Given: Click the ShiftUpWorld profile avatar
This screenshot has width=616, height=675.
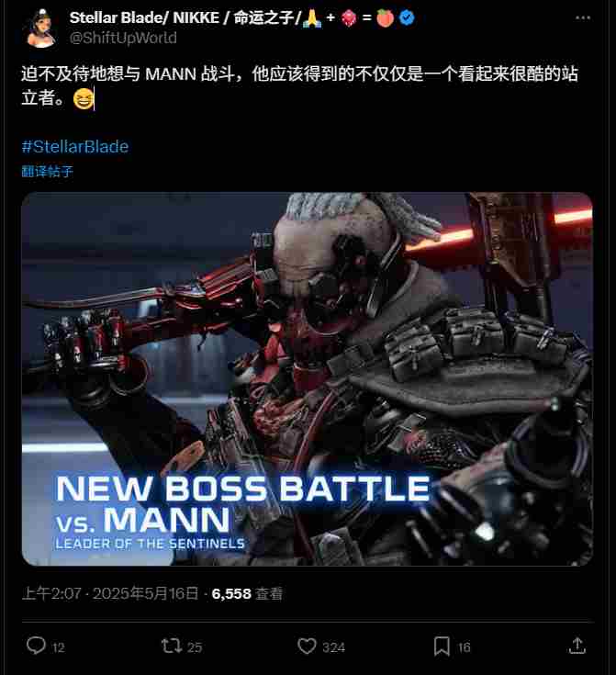Looking at the screenshot, I should (x=41, y=28).
